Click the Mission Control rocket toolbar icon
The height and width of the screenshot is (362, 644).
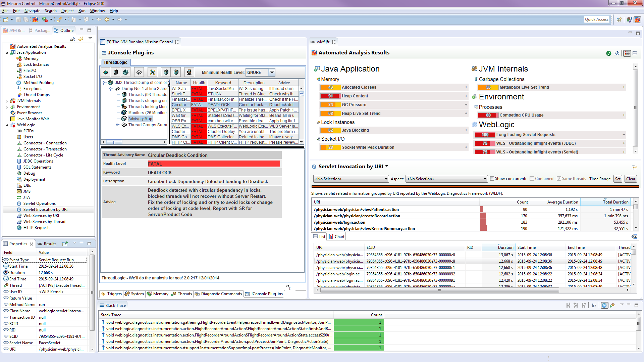pos(35,19)
